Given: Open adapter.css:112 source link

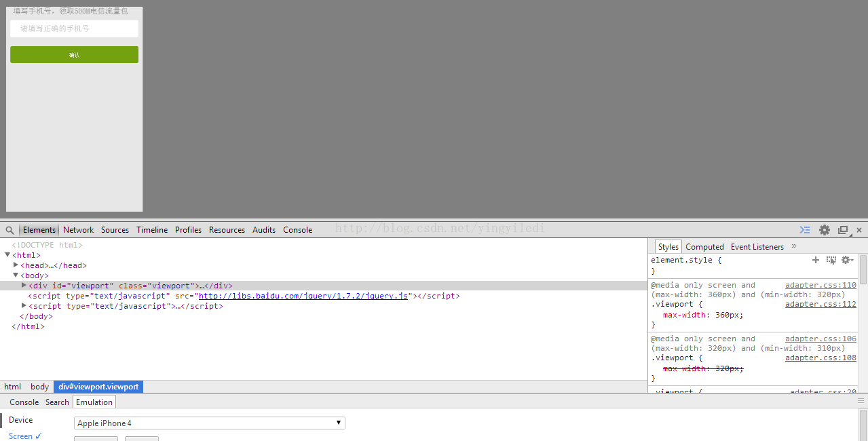Looking at the screenshot, I should pyautogui.click(x=820, y=305).
